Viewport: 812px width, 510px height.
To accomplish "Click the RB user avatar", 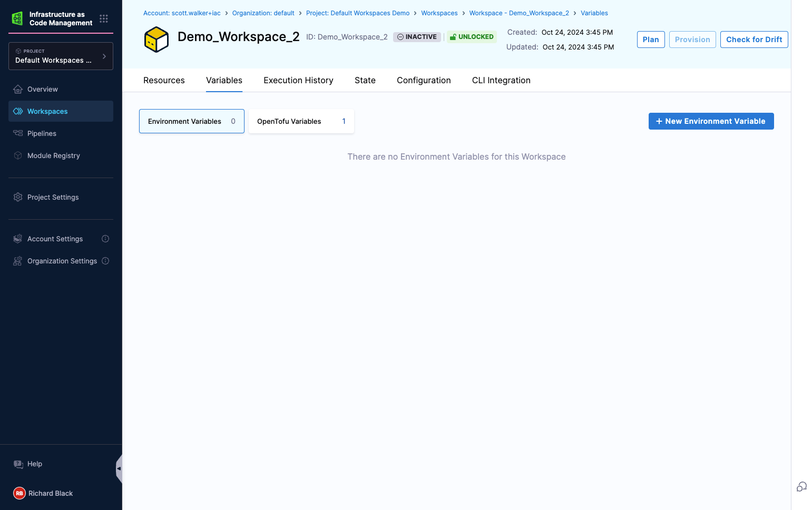I will coord(19,493).
